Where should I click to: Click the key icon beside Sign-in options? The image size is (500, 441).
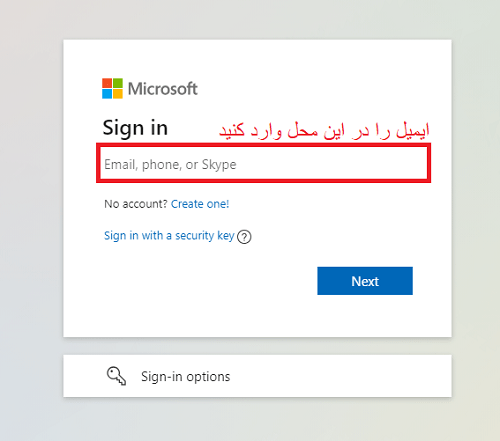tap(116, 376)
